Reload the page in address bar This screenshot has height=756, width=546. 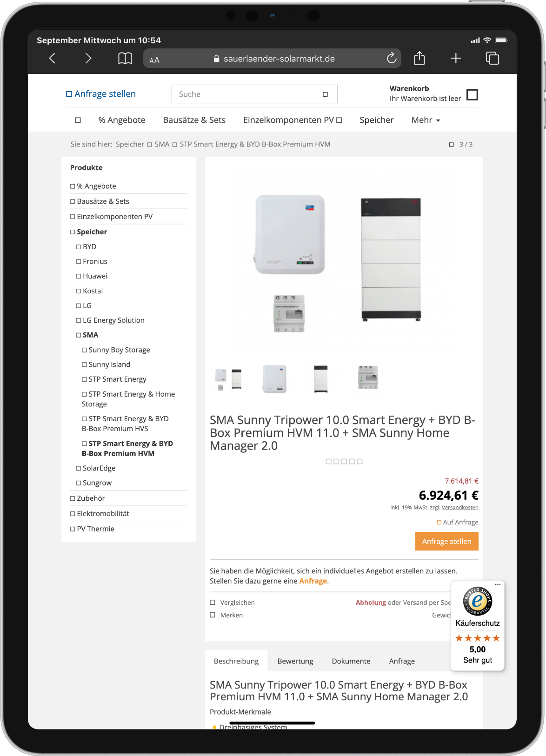point(392,58)
